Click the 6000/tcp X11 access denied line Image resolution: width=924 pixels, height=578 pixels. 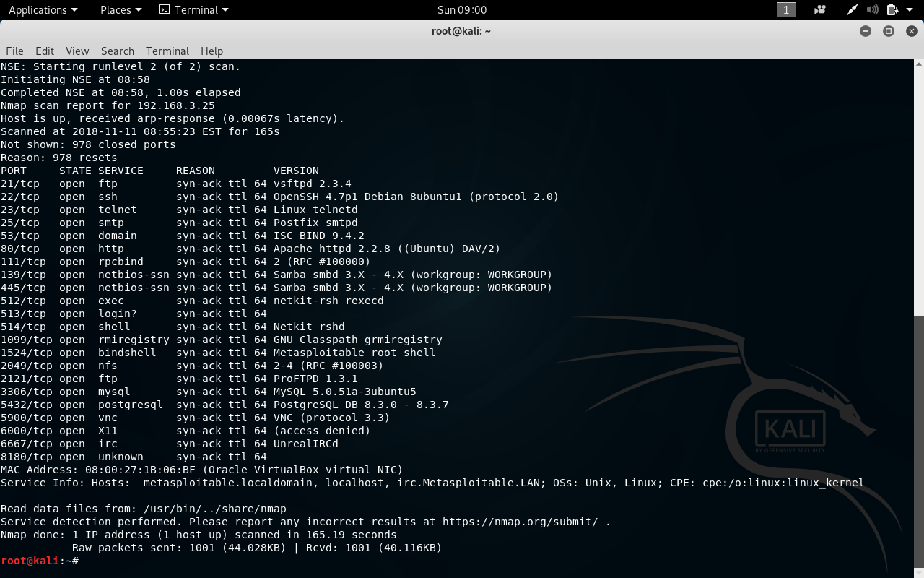pyautogui.click(x=186, y=431)
